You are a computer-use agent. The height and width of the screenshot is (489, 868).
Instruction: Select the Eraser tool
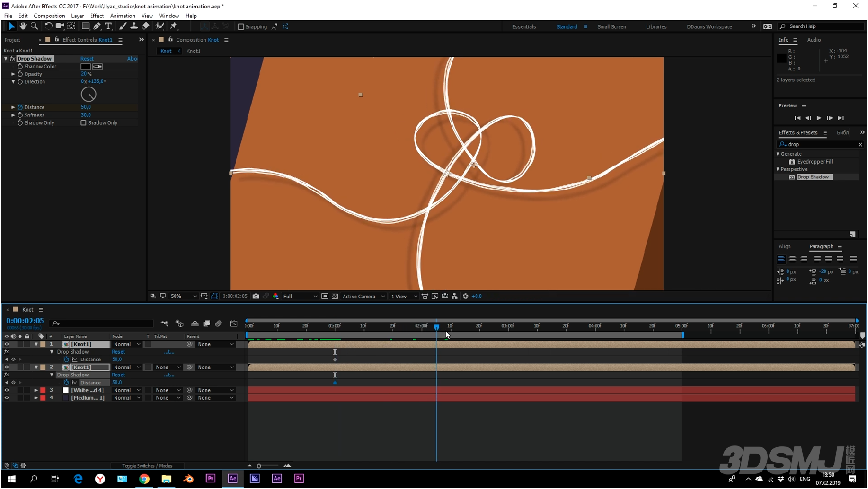tap(145, 26)
